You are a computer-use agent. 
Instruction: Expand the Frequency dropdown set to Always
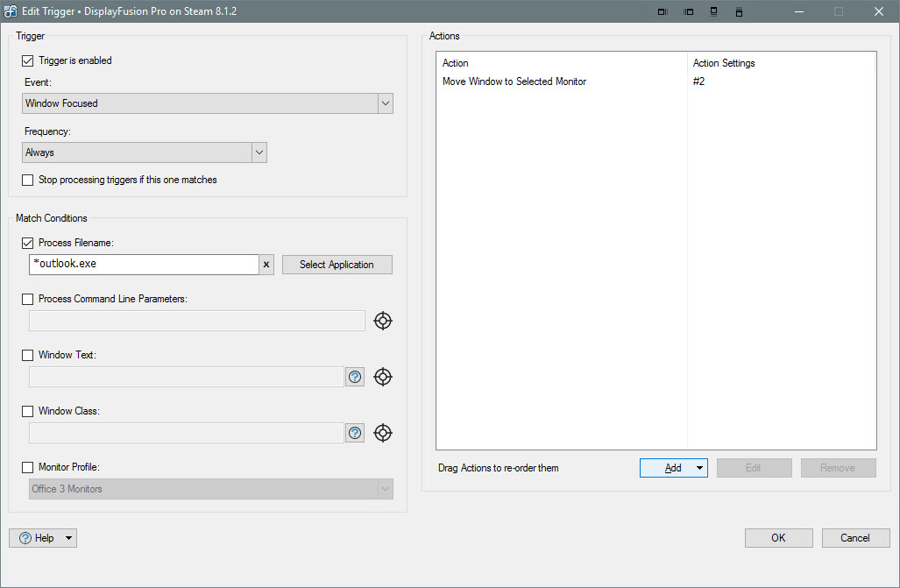coord(145,152)
